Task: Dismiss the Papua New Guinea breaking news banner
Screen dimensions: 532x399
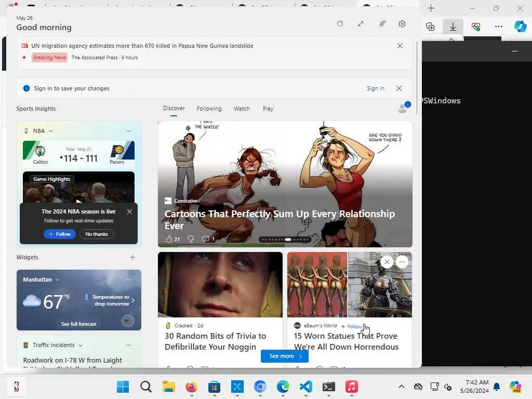Action: [400, 46]
